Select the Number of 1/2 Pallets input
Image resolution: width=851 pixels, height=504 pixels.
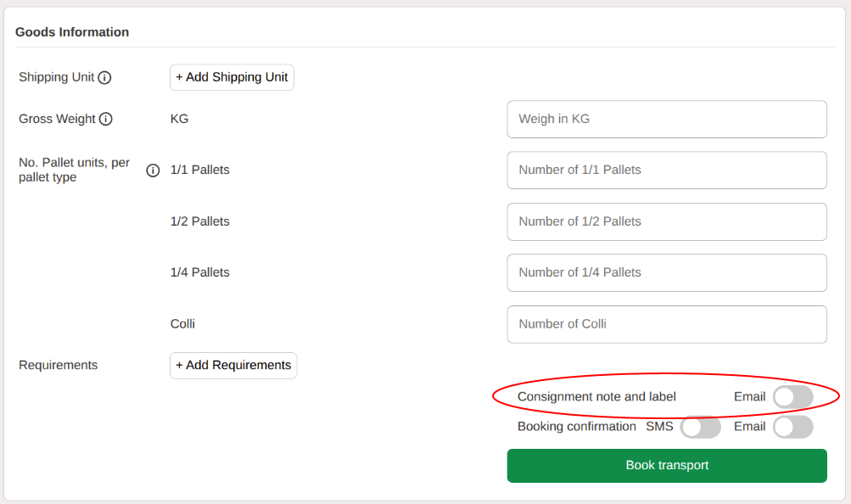click(667, 221)
